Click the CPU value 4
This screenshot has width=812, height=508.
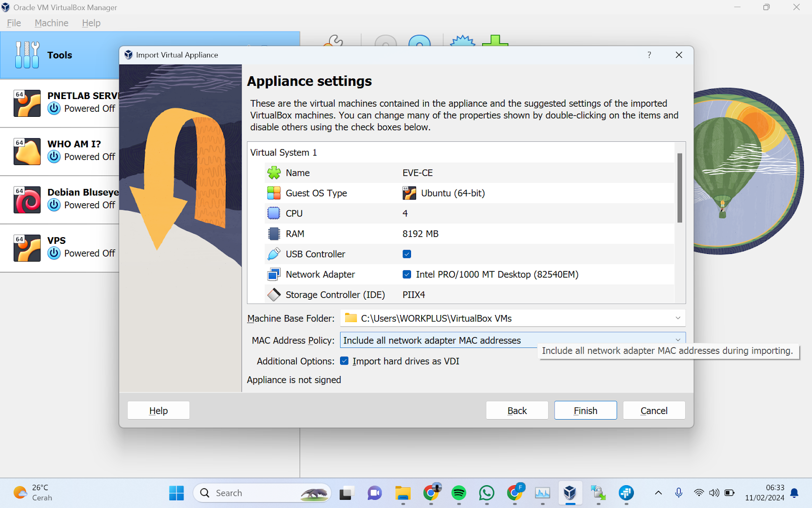[405, 213]
